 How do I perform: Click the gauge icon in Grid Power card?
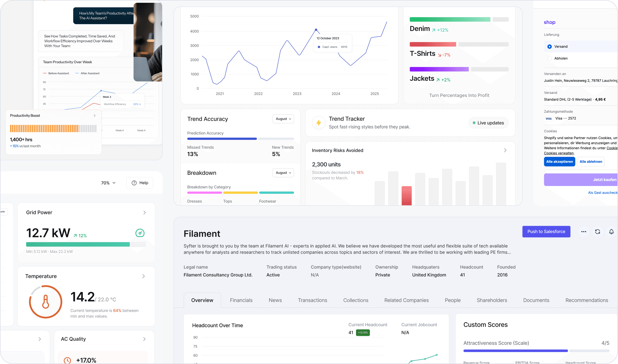click(x=140, y=233)
